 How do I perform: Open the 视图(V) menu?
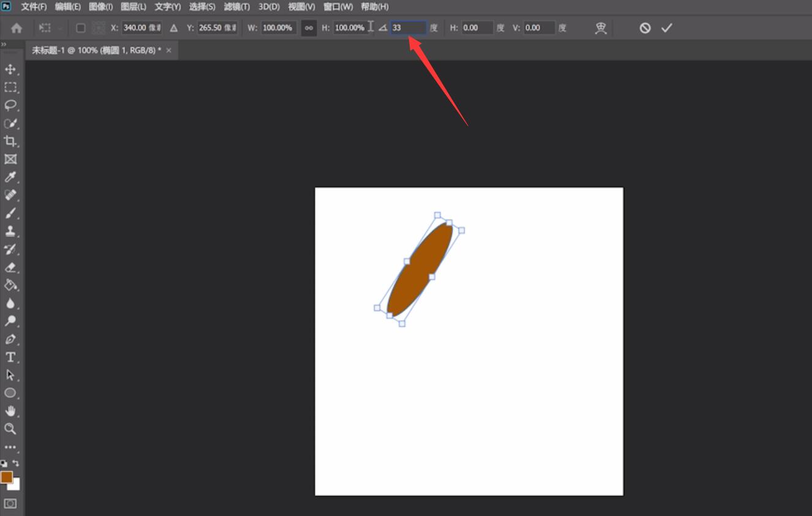pyautogui.click(x=301, y=7)
